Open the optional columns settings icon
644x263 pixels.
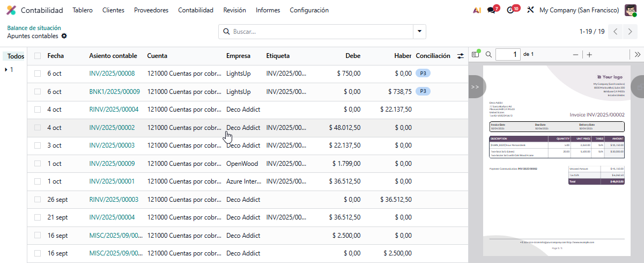[460, 56]
